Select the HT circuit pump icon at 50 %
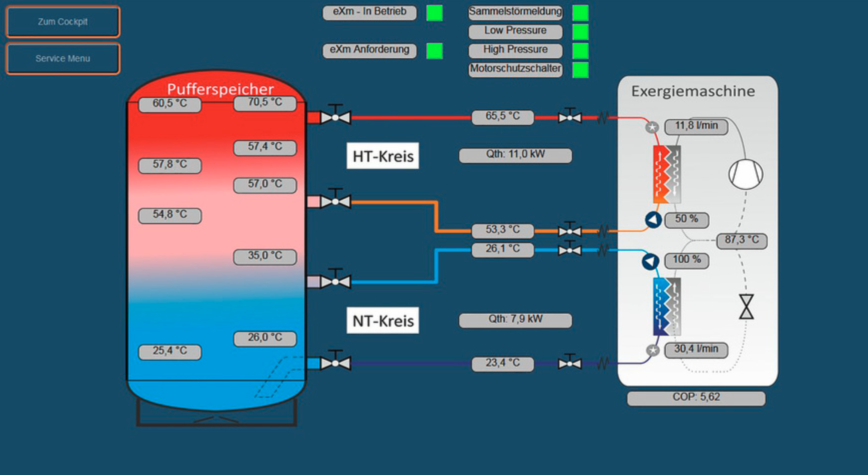This screenshot has width=868, height=475. pos(653,220)
